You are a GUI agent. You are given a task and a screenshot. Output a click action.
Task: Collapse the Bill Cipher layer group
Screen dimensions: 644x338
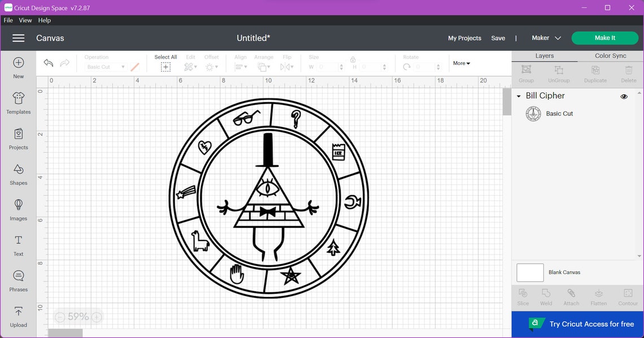click(x=518, y=96)
